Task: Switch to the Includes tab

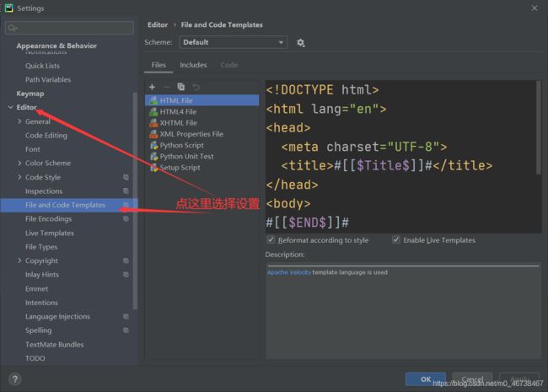Action: point(193,65)
